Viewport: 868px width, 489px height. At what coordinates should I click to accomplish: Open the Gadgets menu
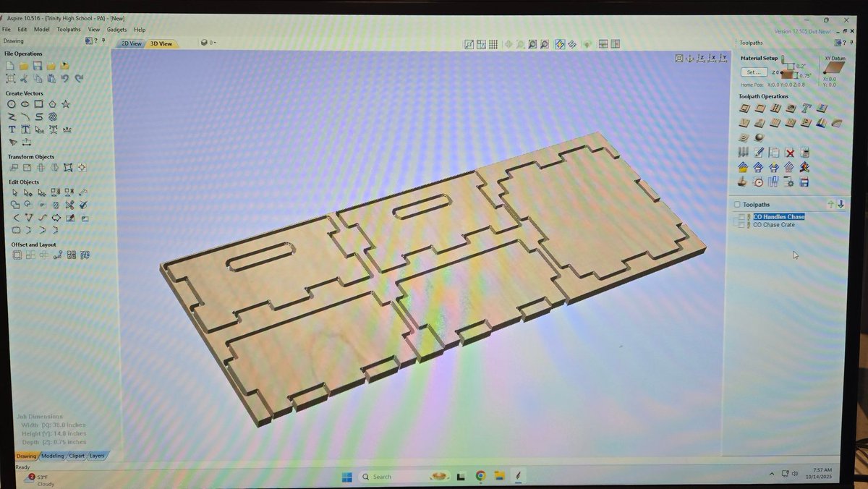tap(116, 30)
